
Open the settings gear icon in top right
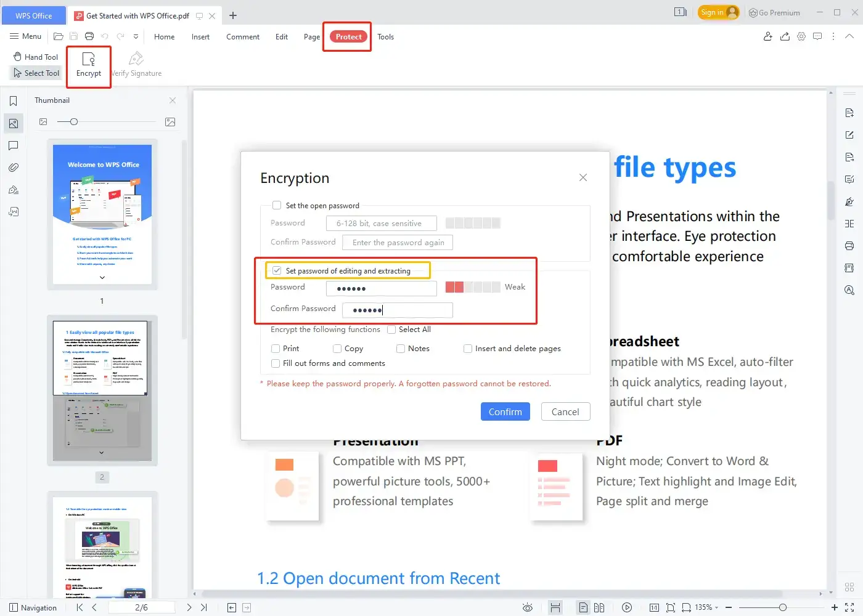(x=801, y=36)
